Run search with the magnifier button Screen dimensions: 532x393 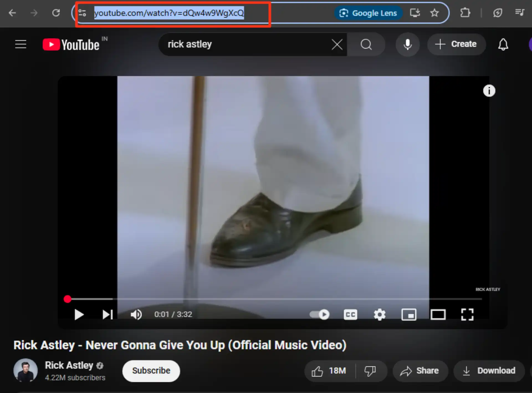click(366, 44)
